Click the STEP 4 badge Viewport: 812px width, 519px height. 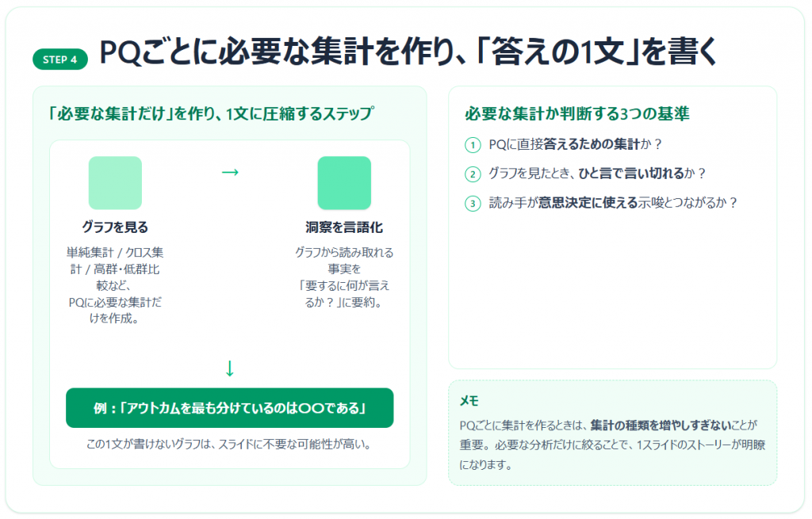(60, 59)
